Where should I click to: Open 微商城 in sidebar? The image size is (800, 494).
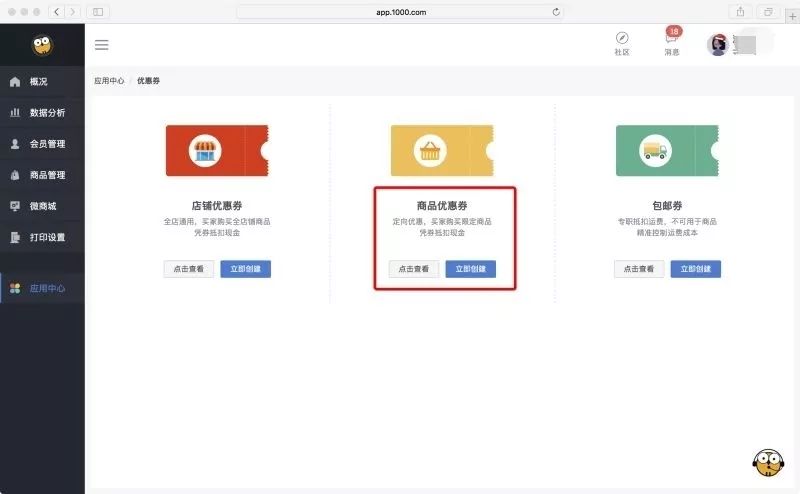point(42,206)
